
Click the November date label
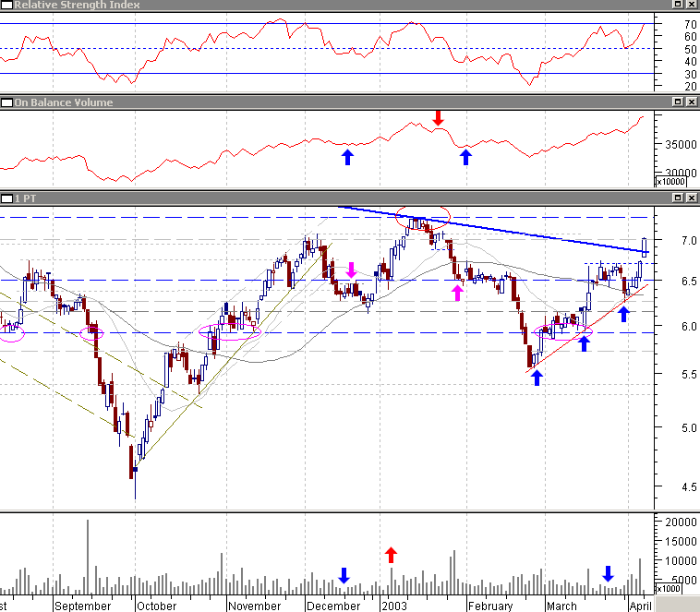point(255,606)
